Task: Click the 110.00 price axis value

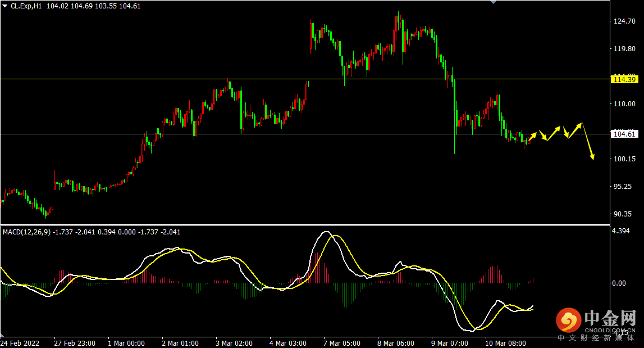Action: pyautogui.click(x=624, y=104)
